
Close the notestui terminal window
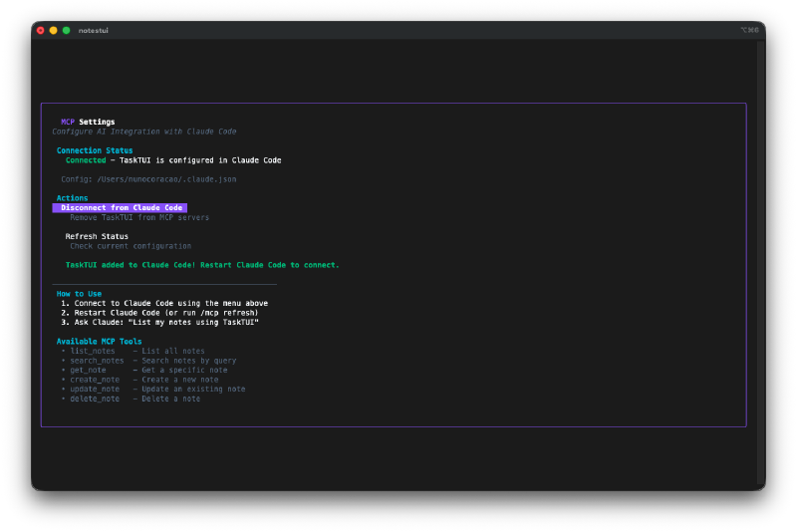click(x=41, y=31)
